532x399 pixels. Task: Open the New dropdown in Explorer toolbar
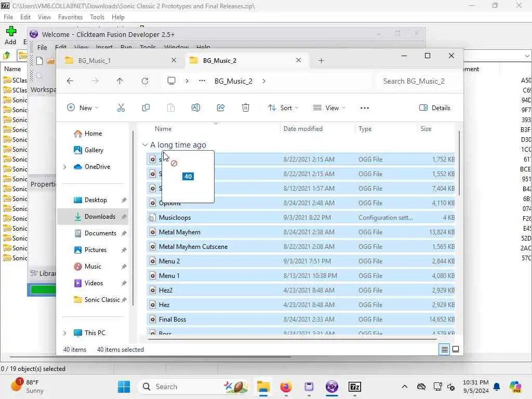[83, 108]
